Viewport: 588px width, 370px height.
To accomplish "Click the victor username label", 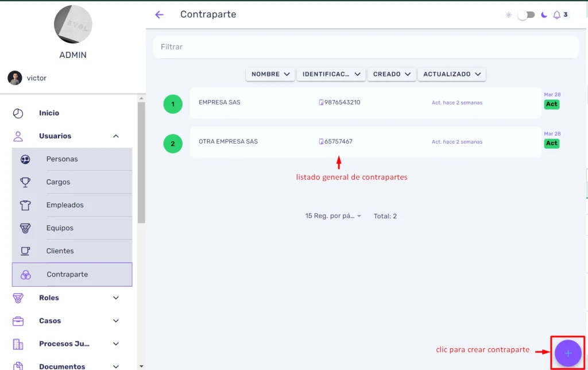I will 37,78.
